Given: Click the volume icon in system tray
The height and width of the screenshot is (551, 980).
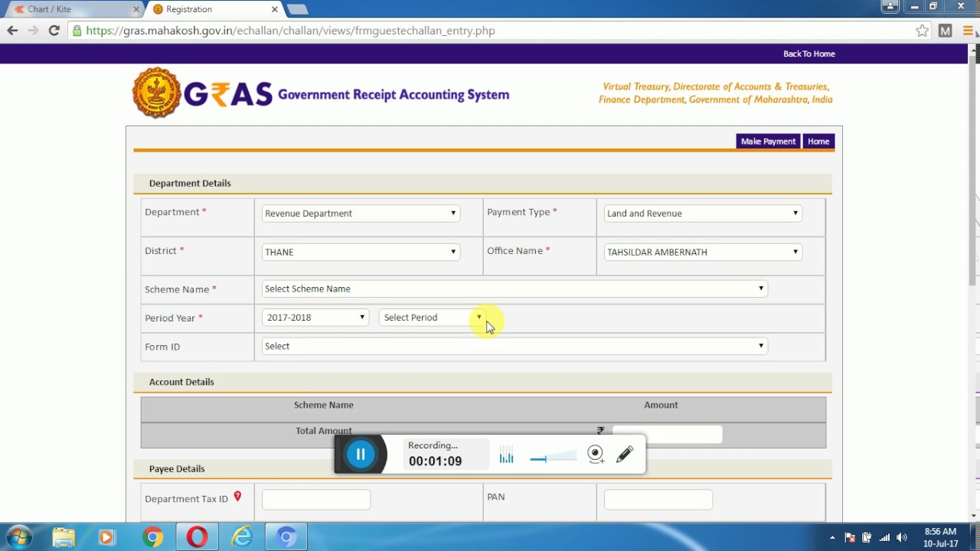Looking at the screenshot, I should 901,537.
